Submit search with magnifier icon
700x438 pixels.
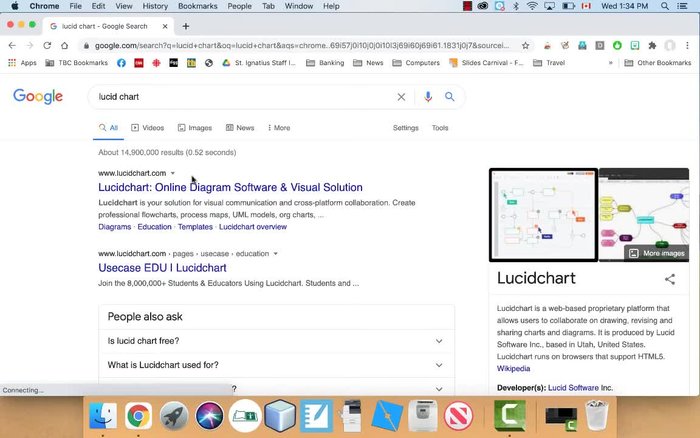450,96
